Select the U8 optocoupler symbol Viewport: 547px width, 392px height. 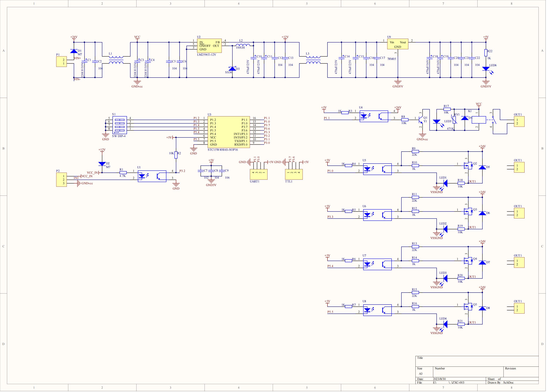click(377, 310)
